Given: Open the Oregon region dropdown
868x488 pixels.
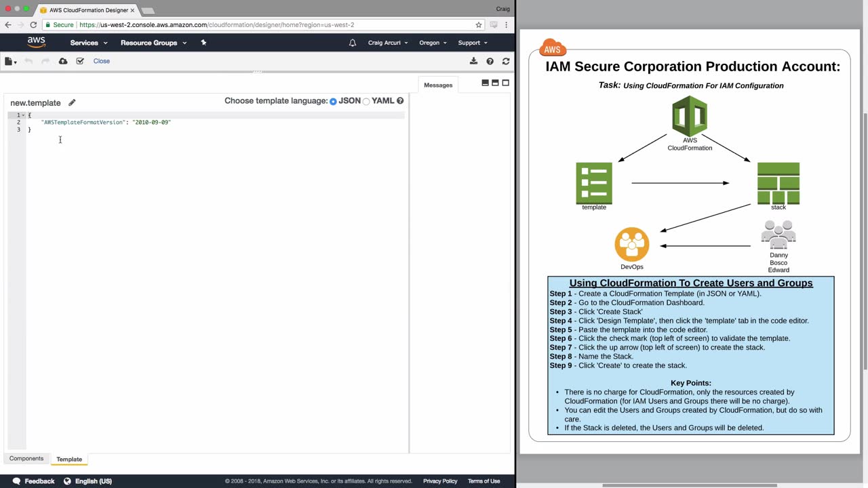Looking at the screenshot, I should [433, 43].
